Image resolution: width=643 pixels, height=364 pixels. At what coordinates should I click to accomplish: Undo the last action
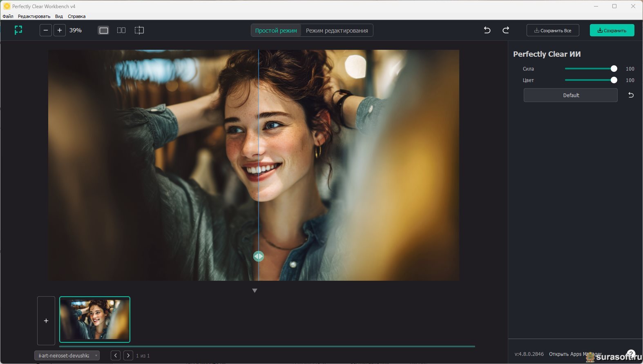coord(487,30)
